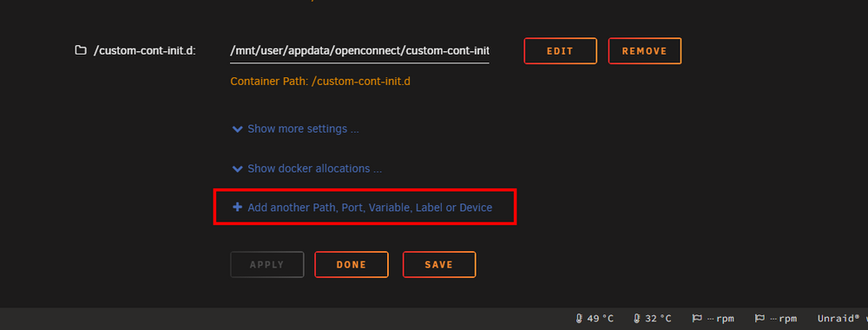Expand using the Show more settings chevron
The width and height of the screenshot is (868, 330).
(238, 129)
